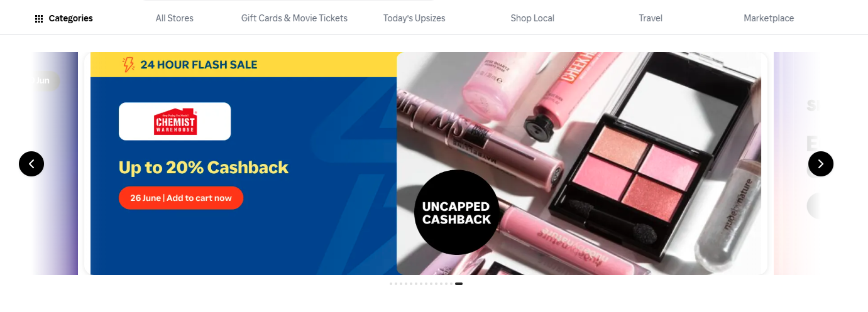Select the active last carousel indicator
Screen dimensions: 868x312
tap(459, 284)
